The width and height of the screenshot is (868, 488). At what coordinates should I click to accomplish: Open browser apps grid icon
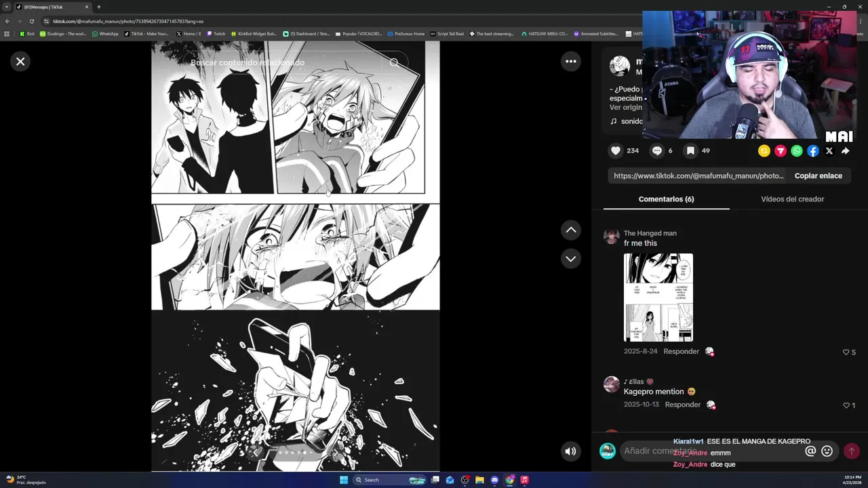pos(7,34)
